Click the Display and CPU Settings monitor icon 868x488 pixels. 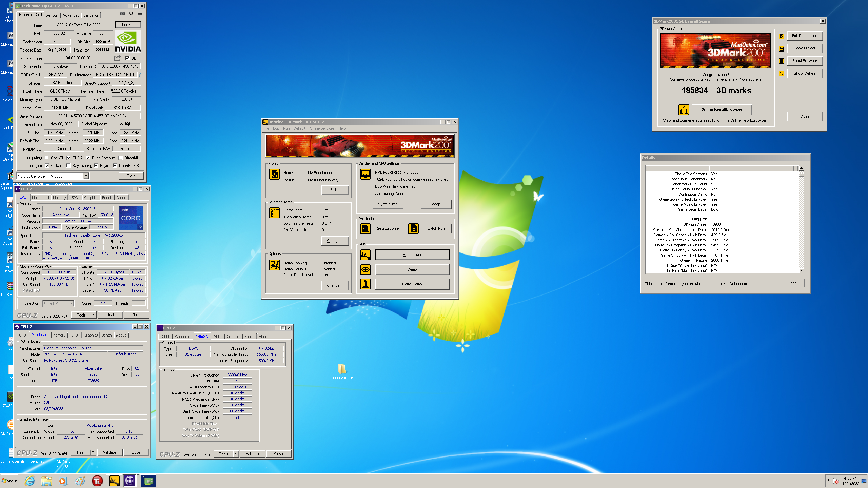[365, 174]
